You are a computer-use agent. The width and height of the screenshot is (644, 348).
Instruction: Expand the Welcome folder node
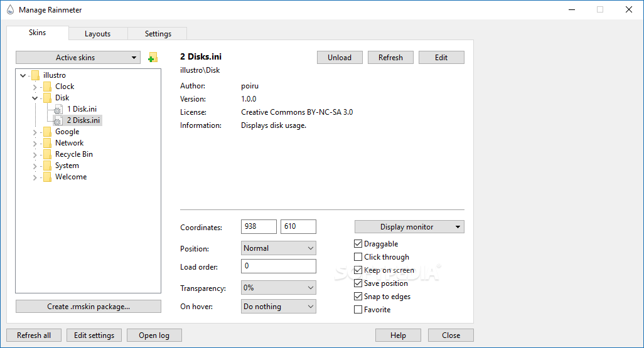[35, 177]
